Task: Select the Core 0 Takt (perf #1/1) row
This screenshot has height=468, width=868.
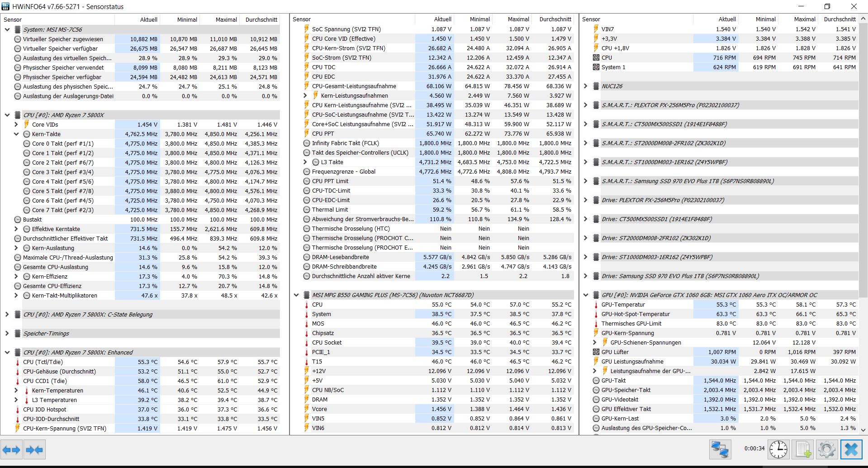Action: tap(140, 143)
